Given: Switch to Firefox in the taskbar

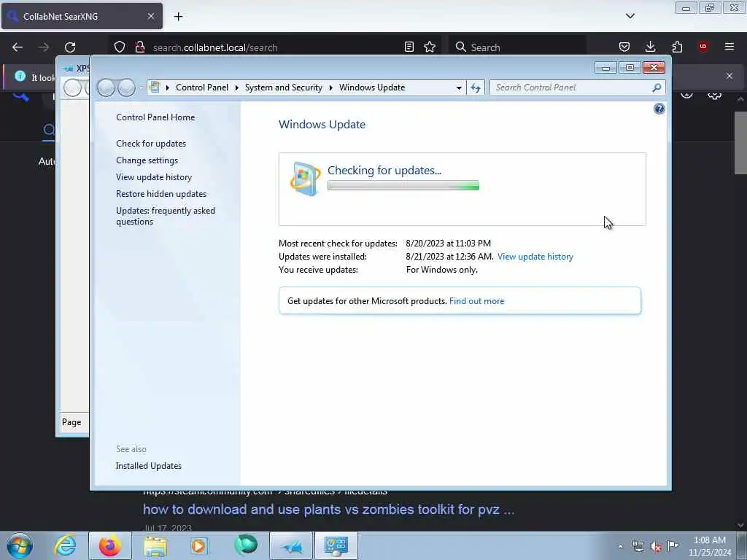Looking at the screenshot, I should (110, 545).
